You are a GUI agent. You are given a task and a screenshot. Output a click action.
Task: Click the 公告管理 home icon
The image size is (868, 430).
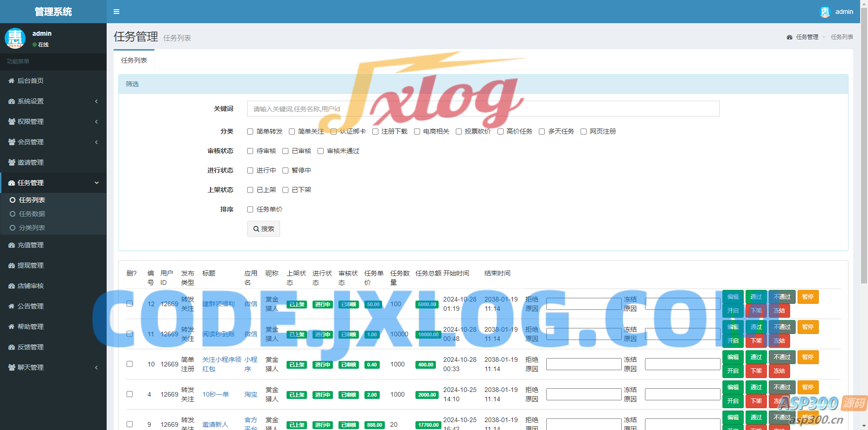coord(12,306)
